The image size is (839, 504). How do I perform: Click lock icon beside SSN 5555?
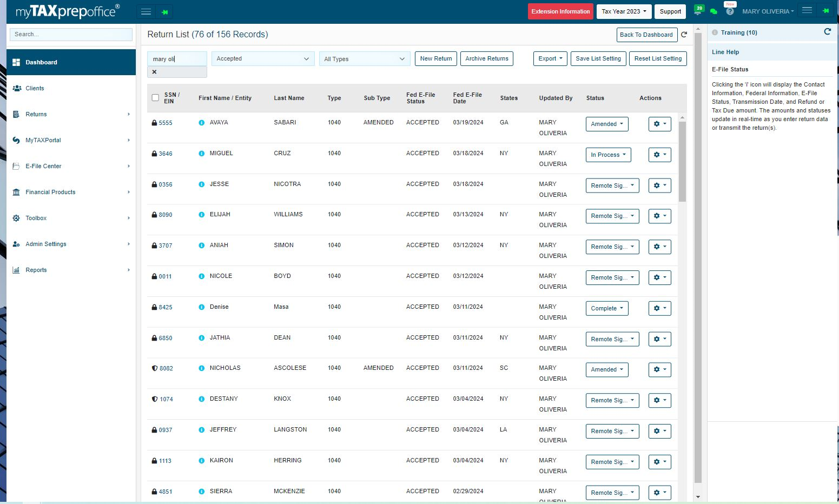coord(154,123)
